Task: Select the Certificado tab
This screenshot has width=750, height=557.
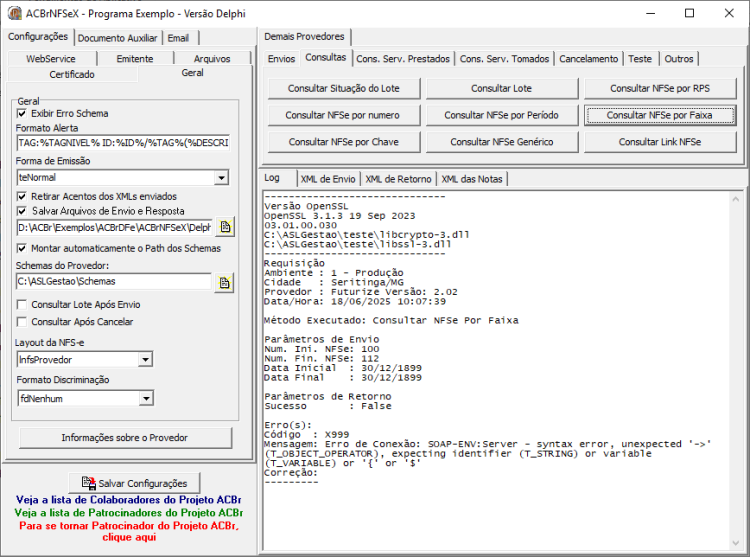Action: tap(72, 75)
